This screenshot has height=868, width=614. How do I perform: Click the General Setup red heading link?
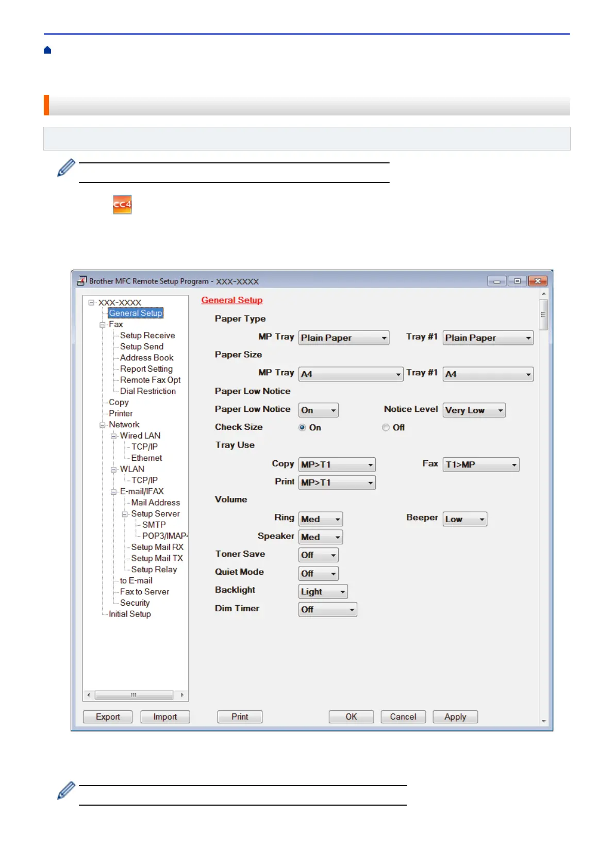click(232, 301)
